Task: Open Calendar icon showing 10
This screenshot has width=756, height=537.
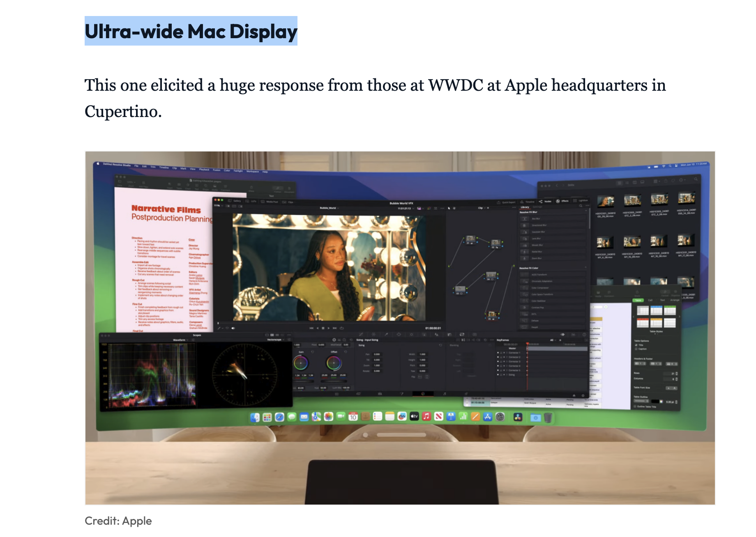Action: pos(353,417)
